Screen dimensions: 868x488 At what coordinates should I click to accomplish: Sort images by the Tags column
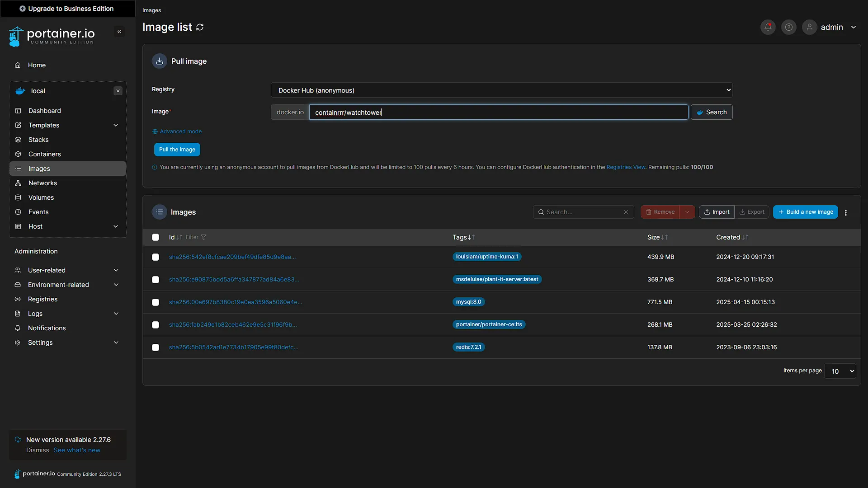point(463,237)
